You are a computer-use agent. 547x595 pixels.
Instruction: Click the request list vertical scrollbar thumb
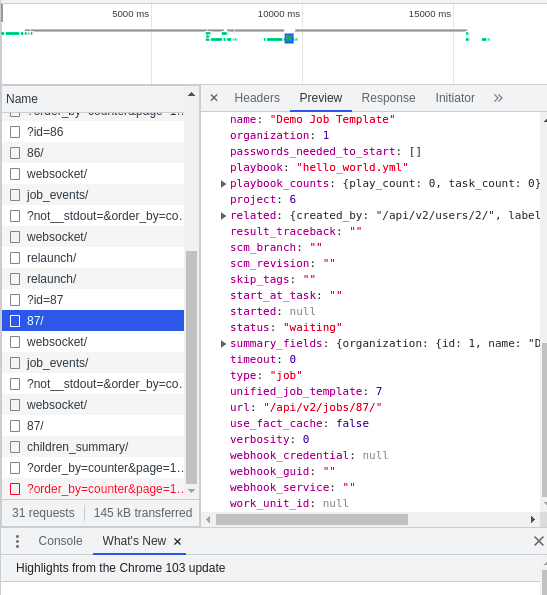click(x=192, y=368)
